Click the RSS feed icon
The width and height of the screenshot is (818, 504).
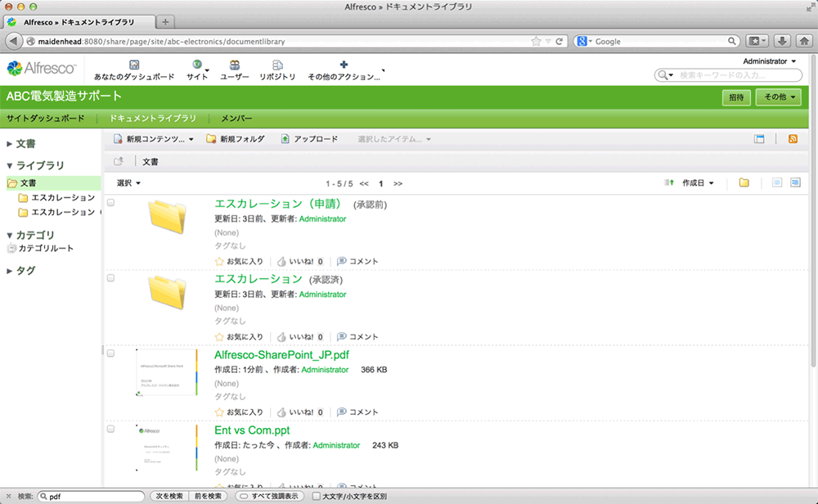point(793,139)
